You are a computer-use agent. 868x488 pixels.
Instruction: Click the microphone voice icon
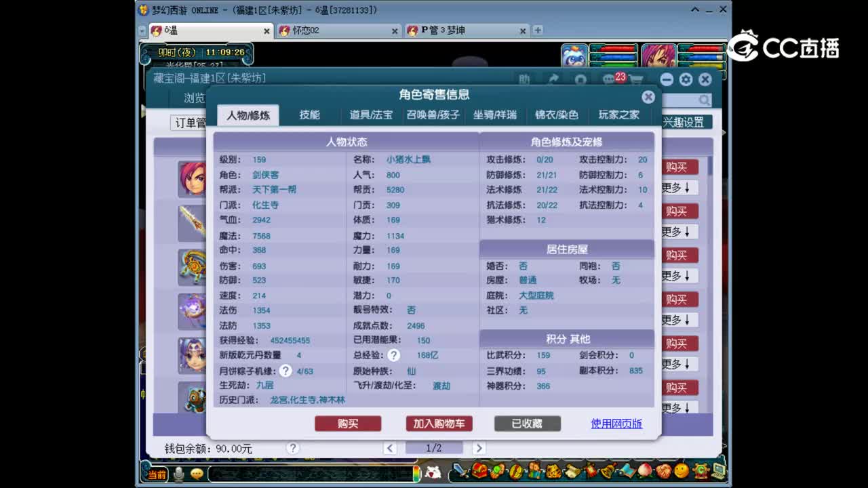[179, 474]
